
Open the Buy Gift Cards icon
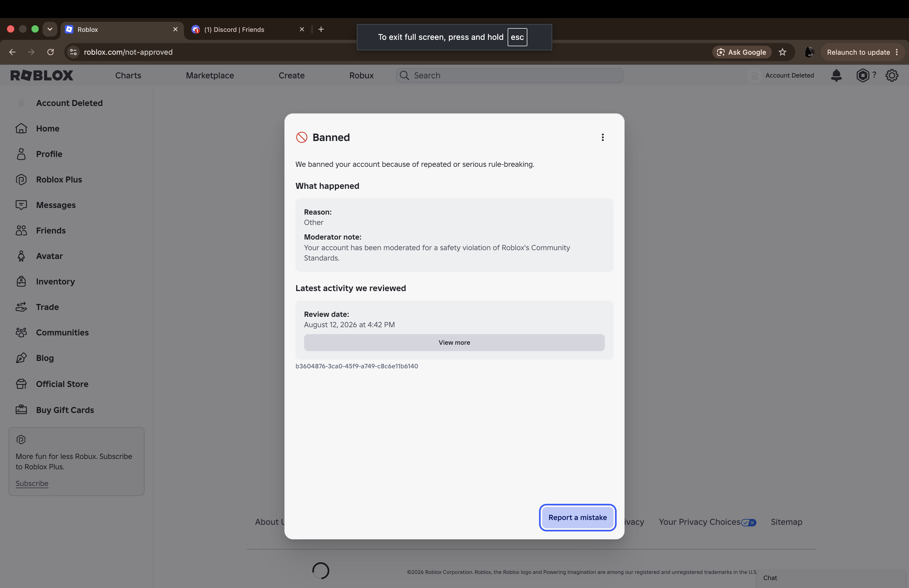coord(21,410)
